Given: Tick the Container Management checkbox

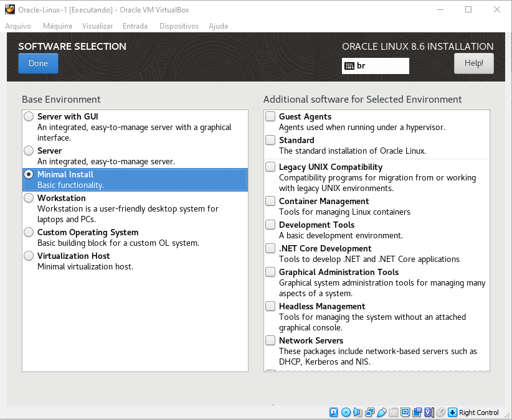Looking at the screenshot, I should [270, 201].
